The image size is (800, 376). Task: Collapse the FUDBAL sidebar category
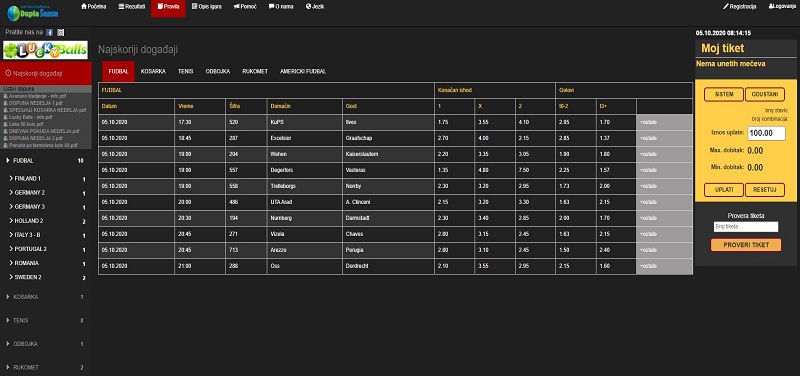pyautogui.click(x=46, y=161)
